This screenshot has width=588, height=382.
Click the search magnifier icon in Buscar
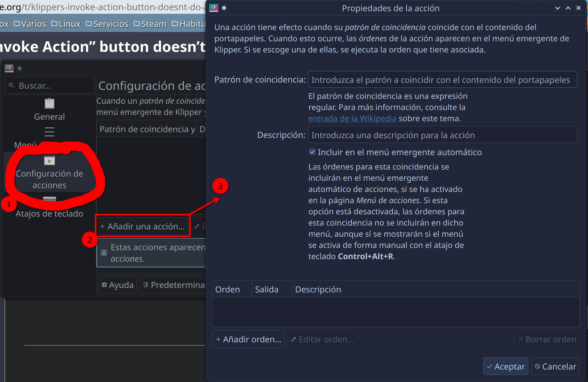11,85
